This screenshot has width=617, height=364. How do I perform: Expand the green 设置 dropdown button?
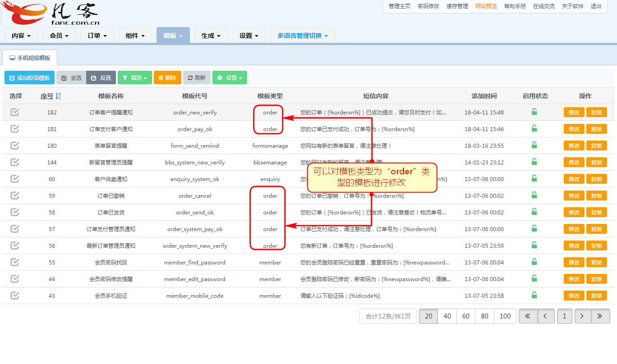click(x=230, y=77)
